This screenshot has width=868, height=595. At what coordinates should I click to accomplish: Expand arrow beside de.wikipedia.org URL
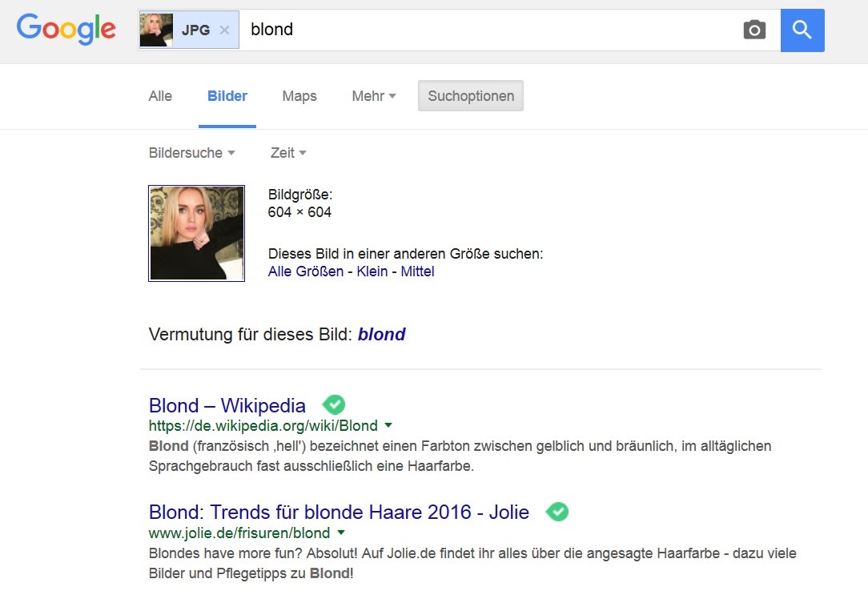click(x=388, y=425)
